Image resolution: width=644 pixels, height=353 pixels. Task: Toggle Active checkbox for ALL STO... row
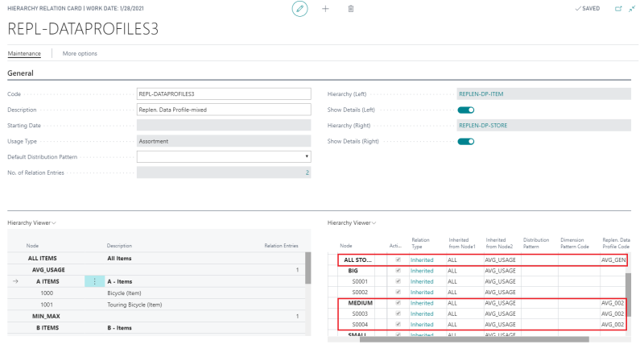tap(398, 260)
